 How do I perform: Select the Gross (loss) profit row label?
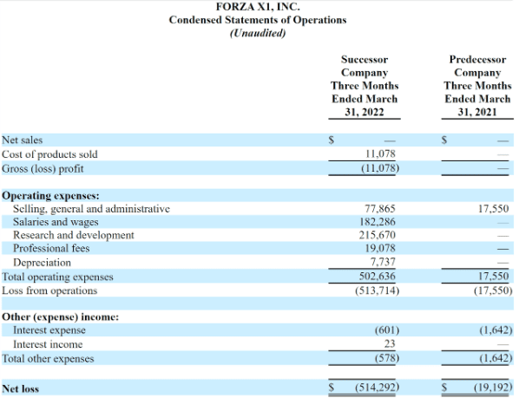coord(43,168)
